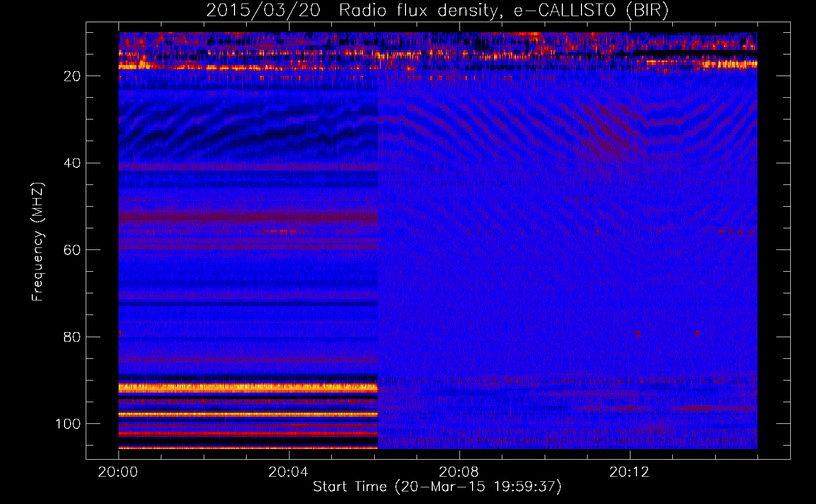The width and height of the screenshot is (816, 504).
Task: Click the 20:08 time tick label
Action: pos(459,472)
